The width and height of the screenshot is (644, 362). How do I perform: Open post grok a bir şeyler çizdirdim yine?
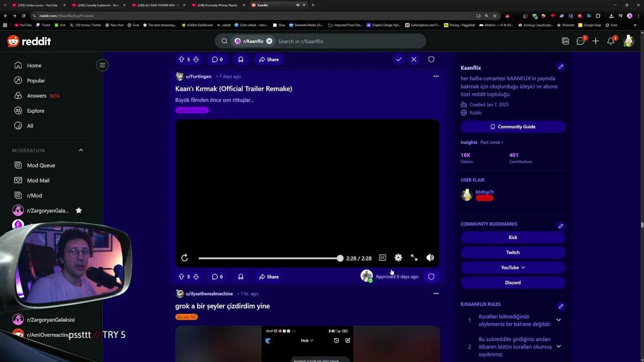tap(222, 306)
